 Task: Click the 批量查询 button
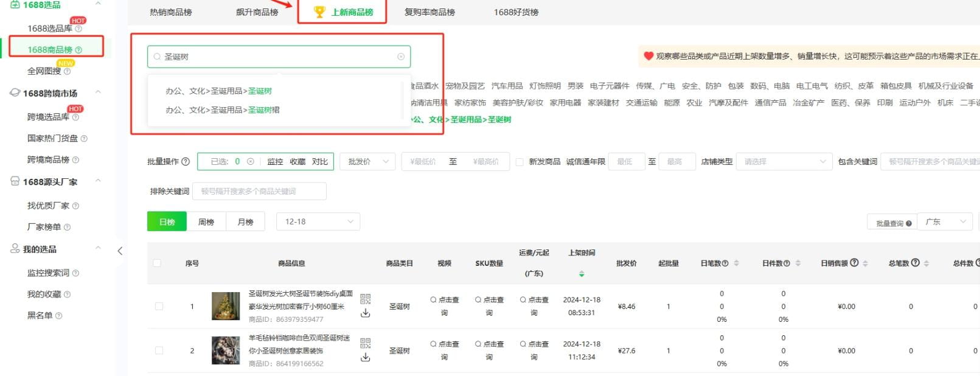pyautogui.click(x=892, y=223)
